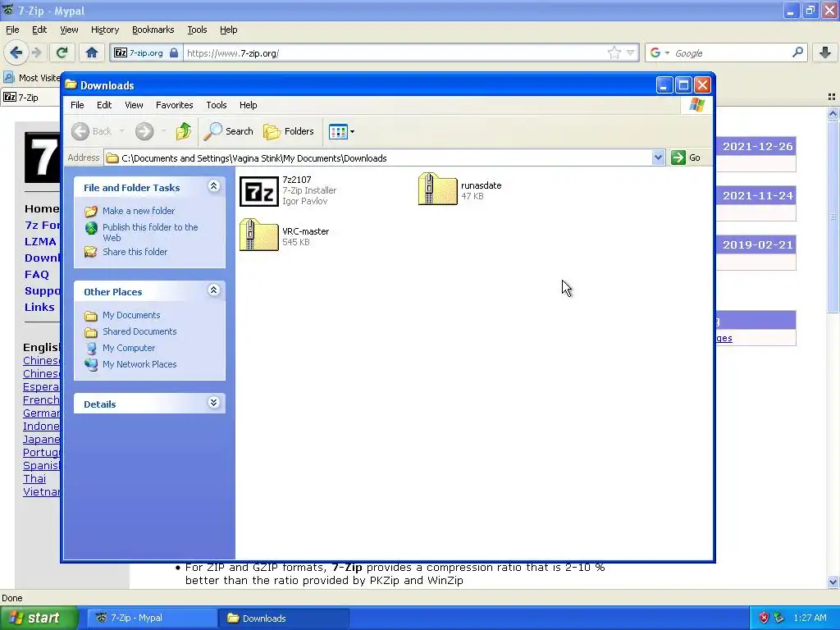The width and height of the screenshot is (840, 630).
Task: Open the runasdate zip archive
Action: pos(438,189)
